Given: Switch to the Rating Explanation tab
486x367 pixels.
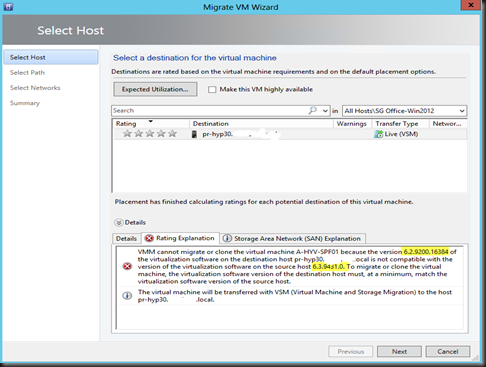Looking at the screenshot, I should [x=180, y=238].
